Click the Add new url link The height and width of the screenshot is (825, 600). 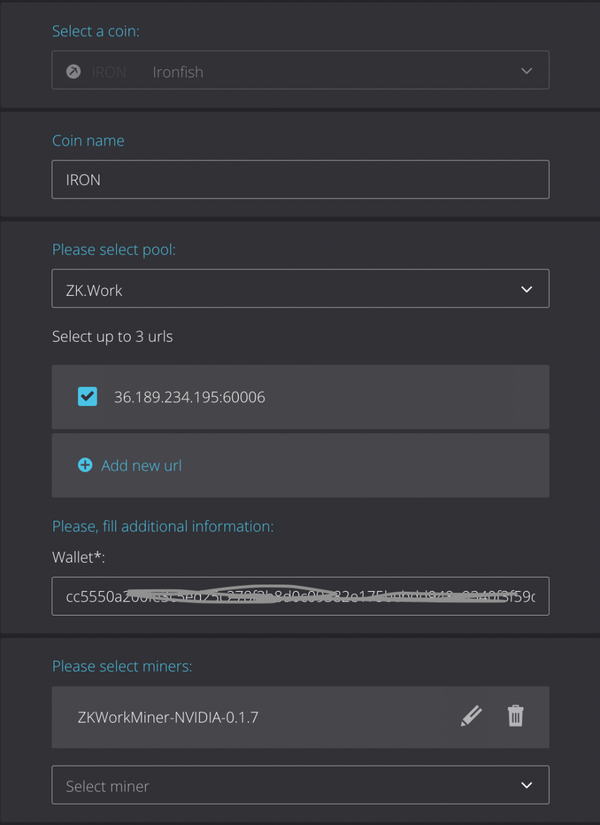[x=141, y=465]
